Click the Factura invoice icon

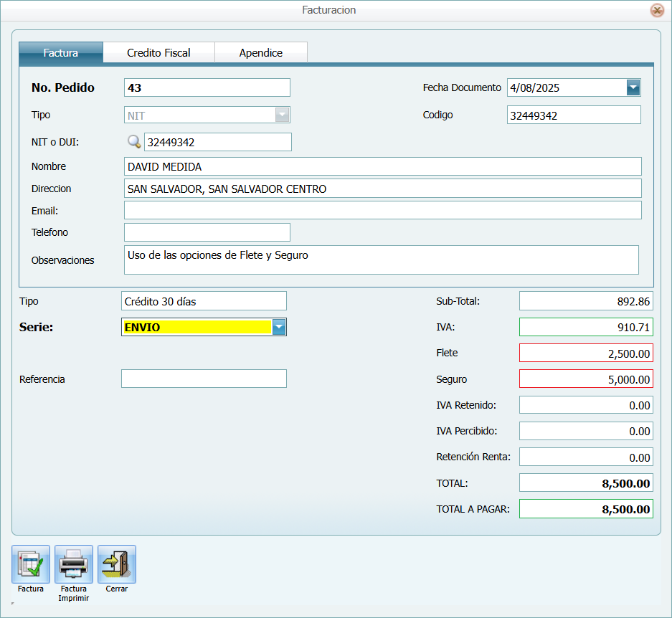point(31,564)
